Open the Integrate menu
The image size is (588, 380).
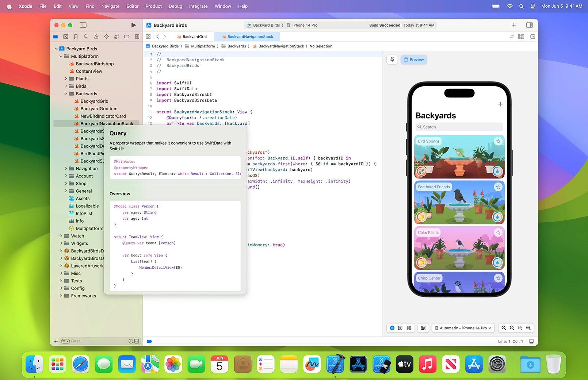tap(198, 6)
